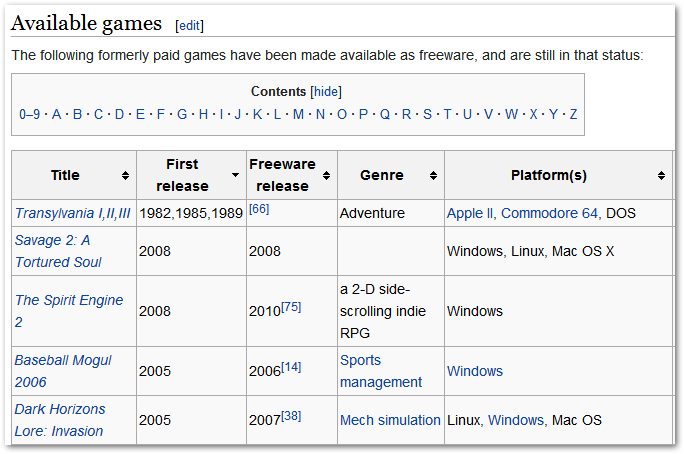Jump to contents letter E
Image resolution: width=684 pixels, height=454 pixels.
tap(140, 114)
